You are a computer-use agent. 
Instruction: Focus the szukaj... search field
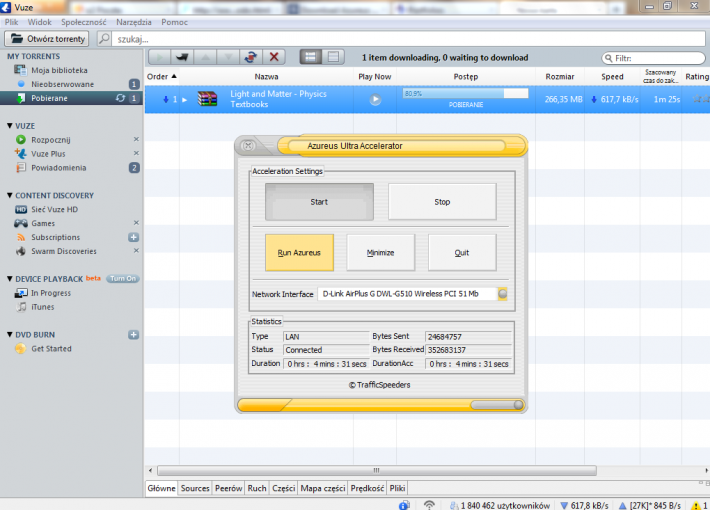coord(408,39)
